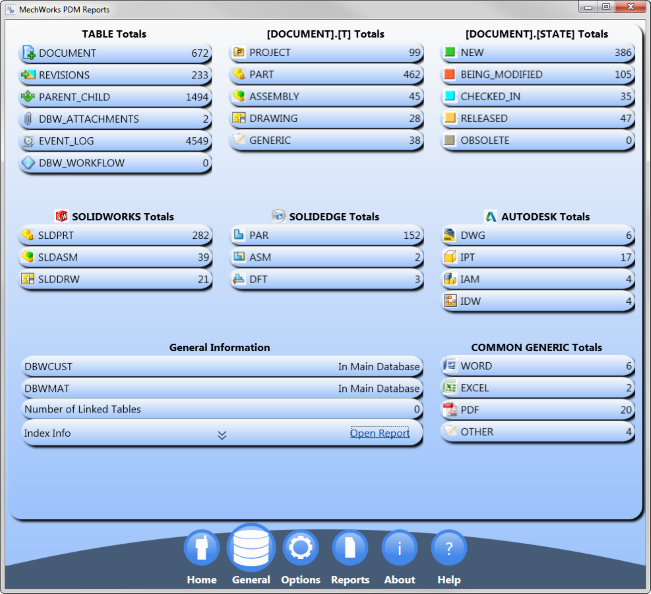The height and width of the screenshot is (594, 651).
Task: Switch to the Reports tab
Action: click(350, 548)
